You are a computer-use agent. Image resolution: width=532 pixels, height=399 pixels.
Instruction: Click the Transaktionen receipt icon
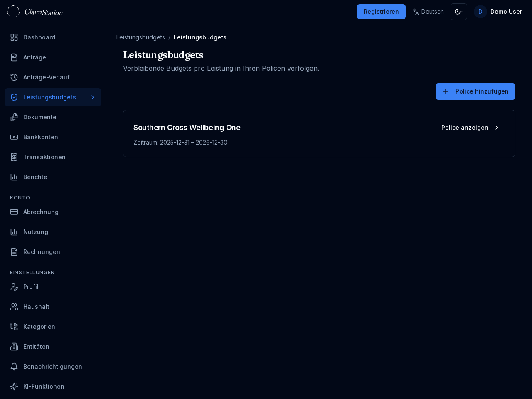click(14, 157)
